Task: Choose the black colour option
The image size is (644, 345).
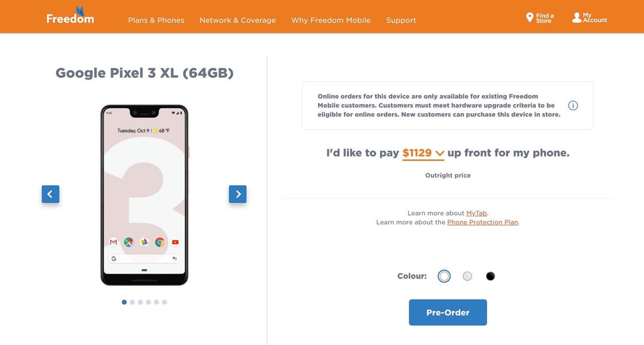Action: [490, 277]
